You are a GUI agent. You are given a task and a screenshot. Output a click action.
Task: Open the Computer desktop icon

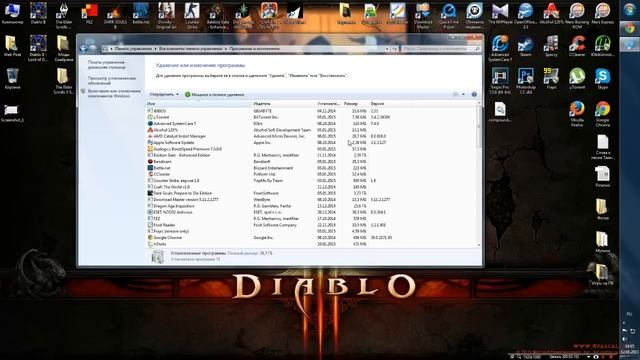pos(12,13)
